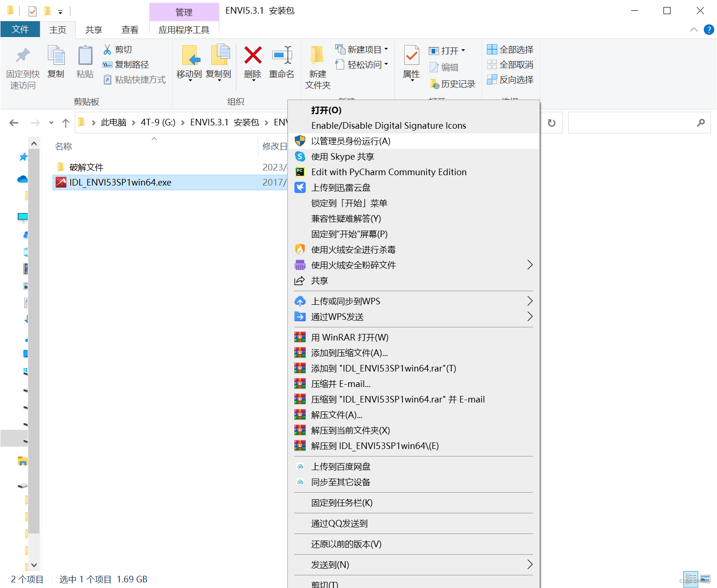
Task: Switch to 共享 ribbon tab
Action: pyautogui.click(x=93, y=30)
